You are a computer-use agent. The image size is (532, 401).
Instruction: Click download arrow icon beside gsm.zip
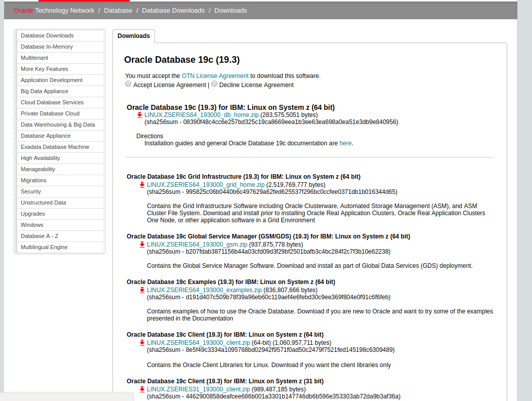point(142,245)
